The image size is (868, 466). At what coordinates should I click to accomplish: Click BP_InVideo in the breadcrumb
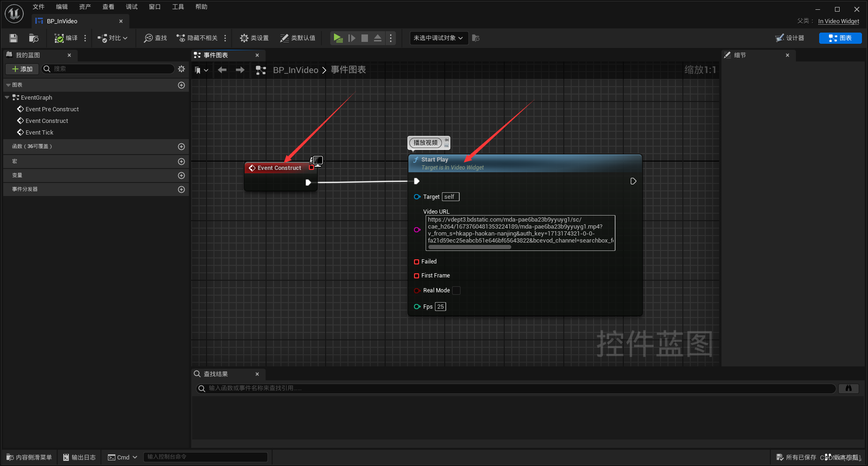[x=295, y=70]
